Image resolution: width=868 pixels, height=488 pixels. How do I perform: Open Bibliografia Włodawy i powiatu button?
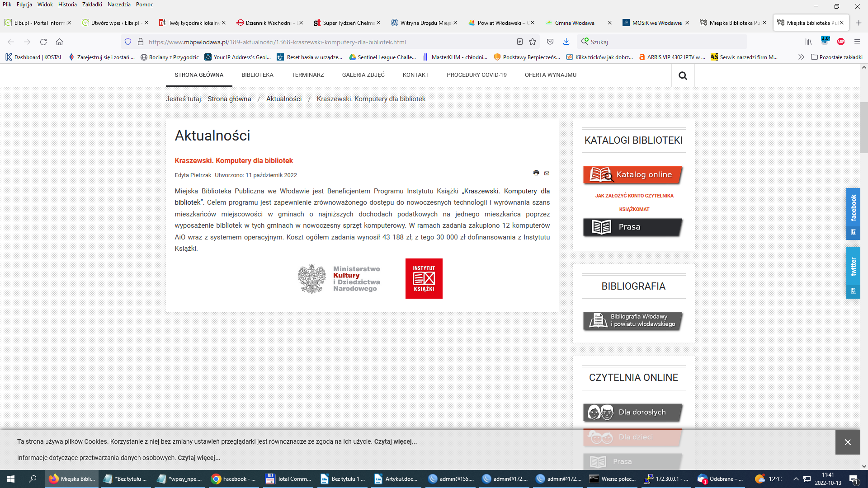coord(633,321)
